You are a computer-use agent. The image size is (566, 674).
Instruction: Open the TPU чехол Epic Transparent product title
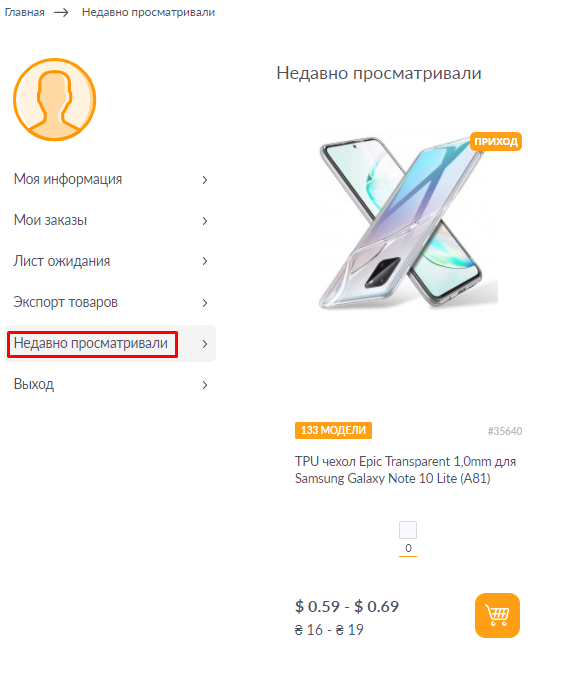tap(405, 470)
